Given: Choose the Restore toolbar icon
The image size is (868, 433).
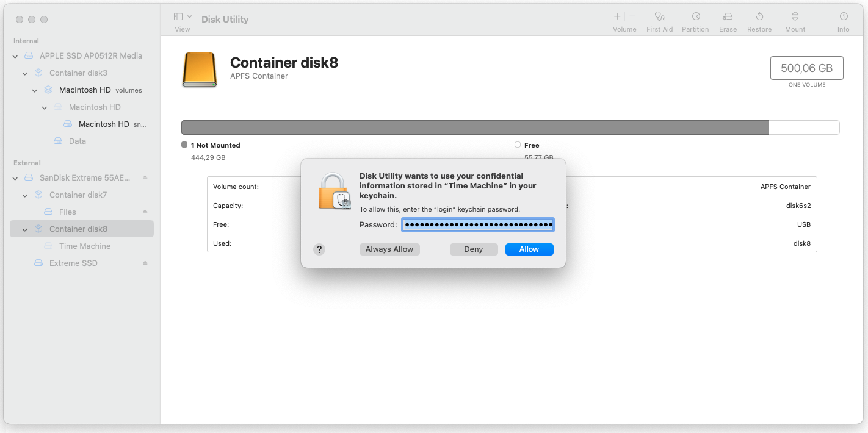Looking at the screenshot, I should pos(759,16).
